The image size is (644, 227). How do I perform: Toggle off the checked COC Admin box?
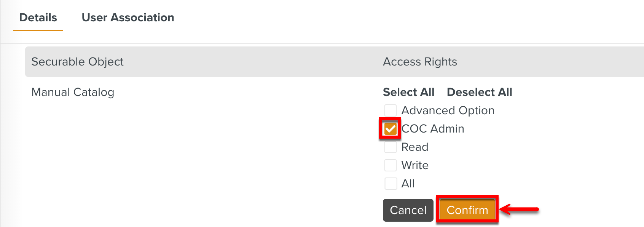pyautogui.click(x=390, y=128)
